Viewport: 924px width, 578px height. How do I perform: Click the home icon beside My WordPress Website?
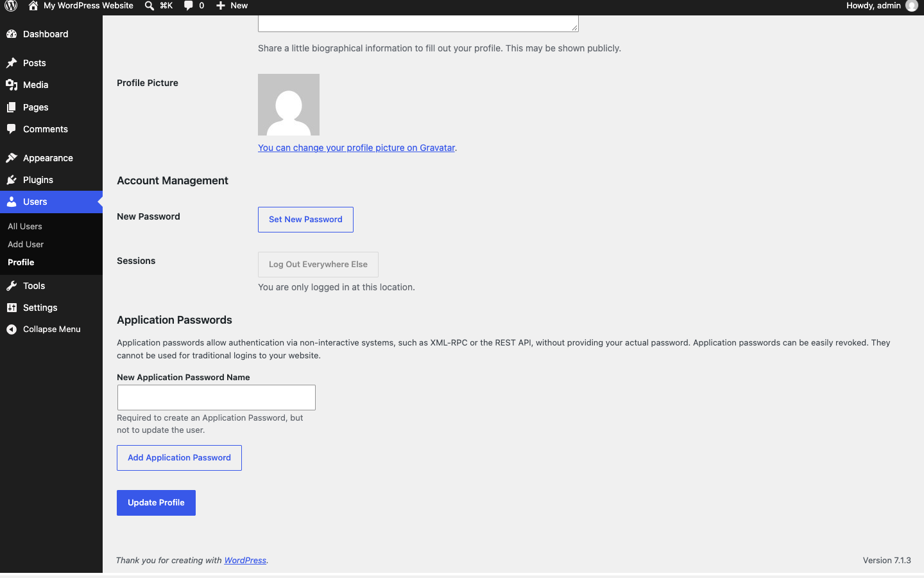click(33, 6)
